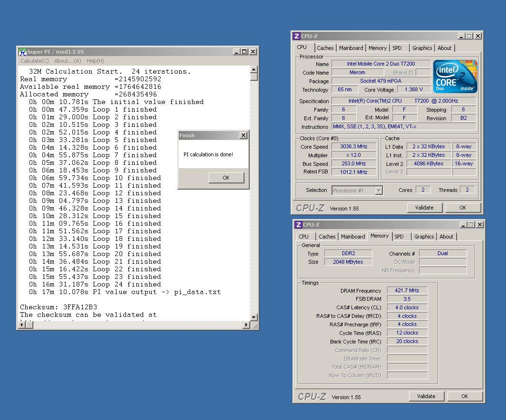Switch to About tab in bottom CPU-Z window

pyautogui.click(x=447, y=237)
